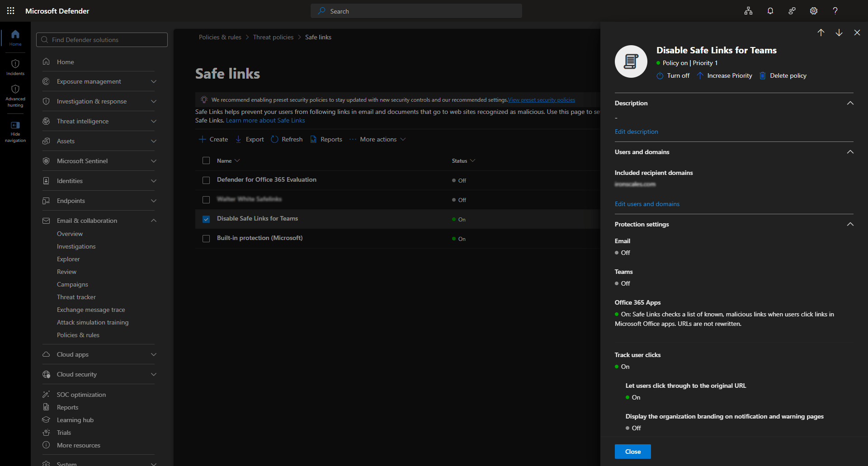Toggle the select-all checkbox in Name header
The height and width of the screenshot is (466, 868).
[206, 160]
